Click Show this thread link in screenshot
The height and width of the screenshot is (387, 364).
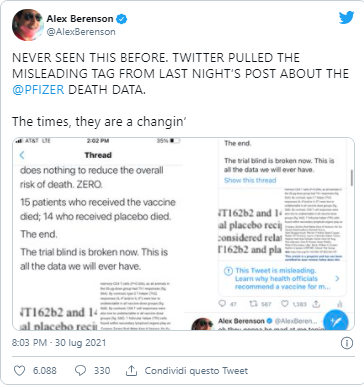click(x=250, y=180)
